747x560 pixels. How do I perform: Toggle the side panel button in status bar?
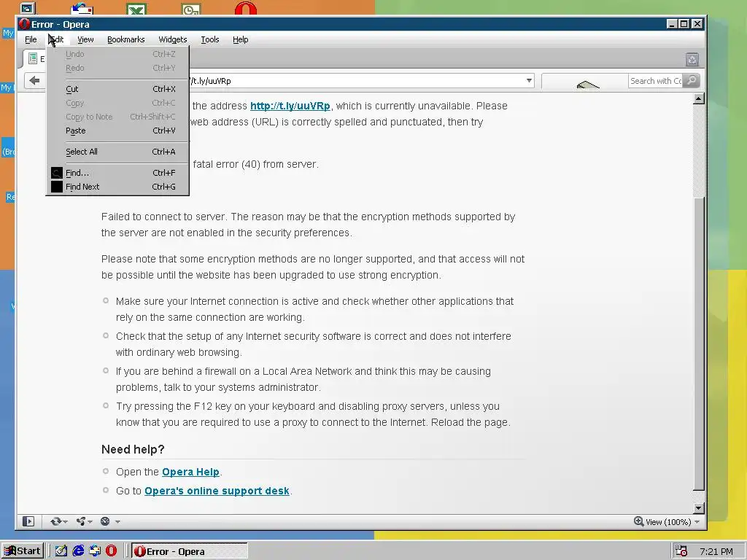pyautogui.click(x=28, y=521)
